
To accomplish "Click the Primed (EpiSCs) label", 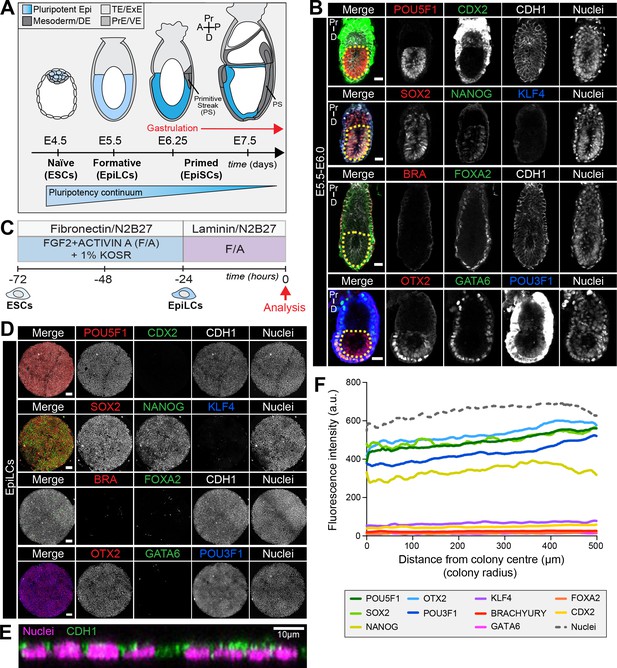I will 201,169.
